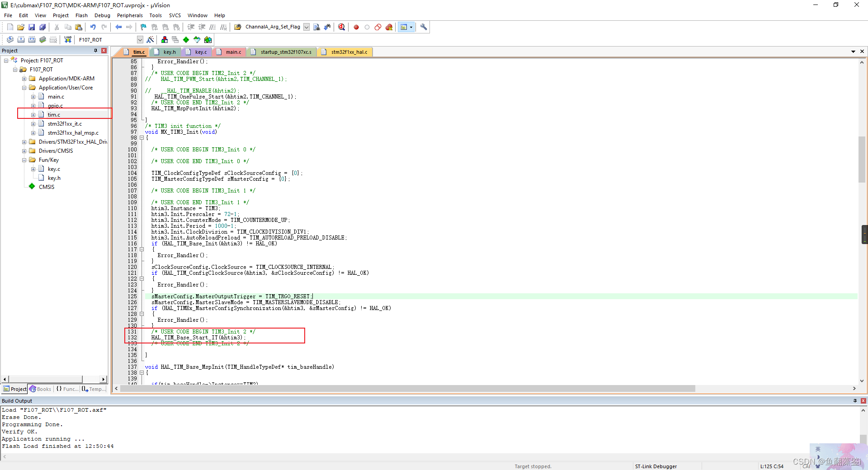The image size is (868, 470).
Task: Create a new file from the toolbar
Action: (10, 27)
